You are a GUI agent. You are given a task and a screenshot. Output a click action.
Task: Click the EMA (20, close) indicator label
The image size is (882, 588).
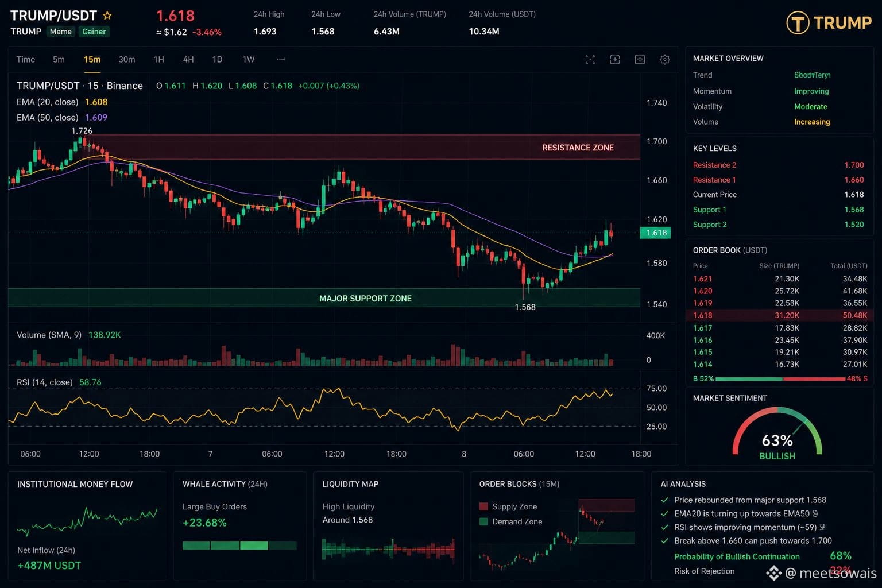click(x=47, y=102)
